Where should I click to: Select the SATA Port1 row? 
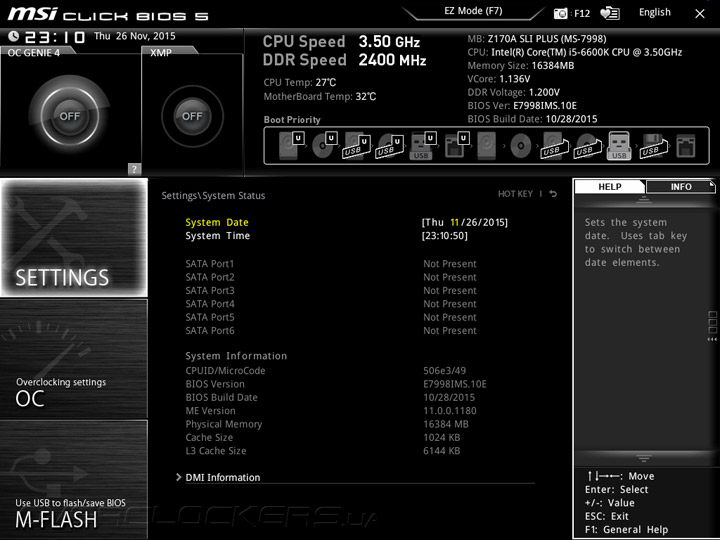pos(331,264)
